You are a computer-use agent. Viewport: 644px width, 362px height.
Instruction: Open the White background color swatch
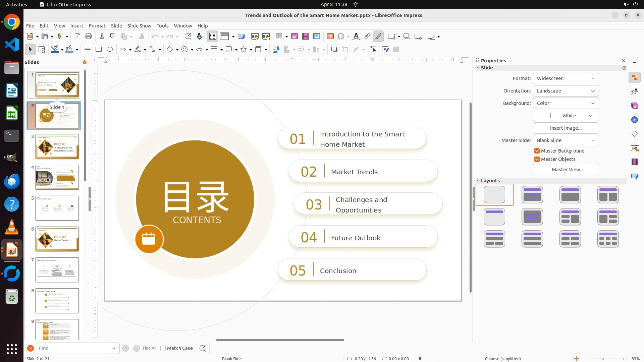pos(566,116)
